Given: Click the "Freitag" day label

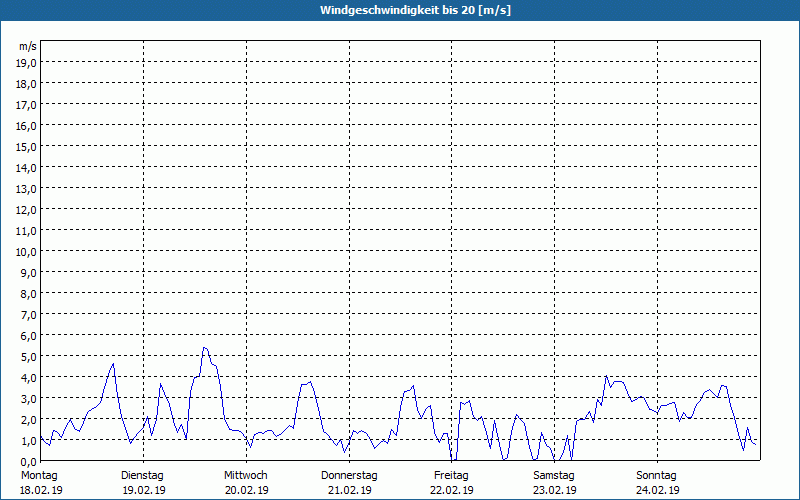Looking at the screenshot, I should coord(451,475).
